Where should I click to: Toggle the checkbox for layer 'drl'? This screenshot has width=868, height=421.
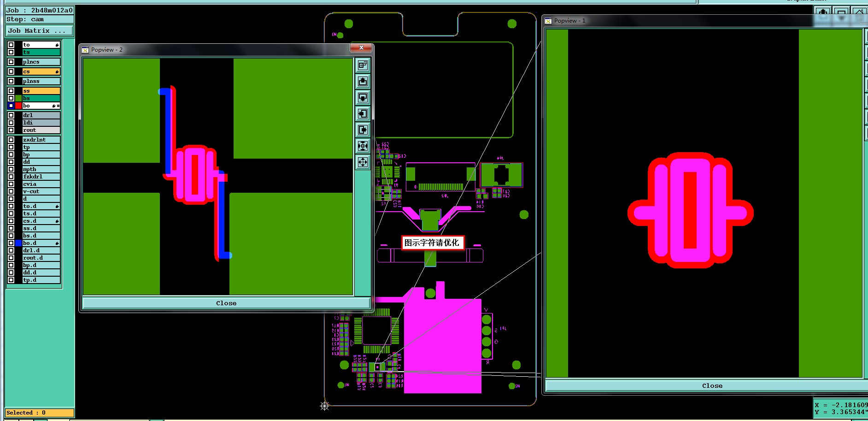pyautogui.click(x=11, y=115)
